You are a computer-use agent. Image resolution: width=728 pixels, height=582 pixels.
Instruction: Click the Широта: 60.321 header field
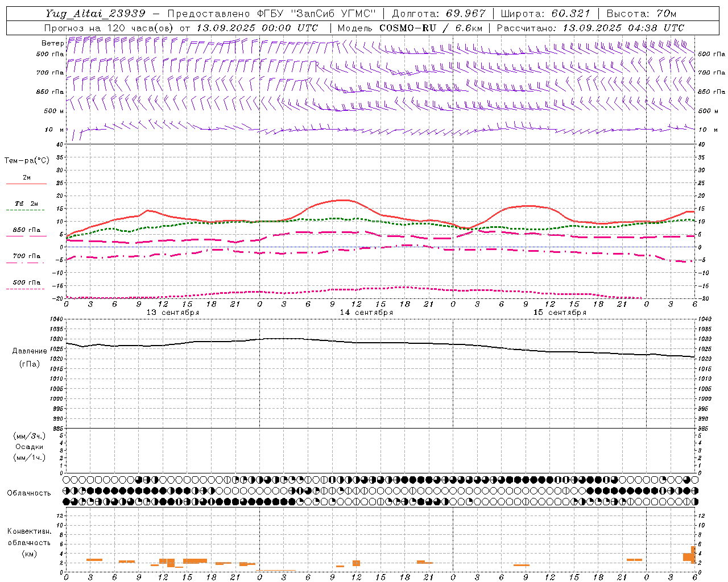545,13
